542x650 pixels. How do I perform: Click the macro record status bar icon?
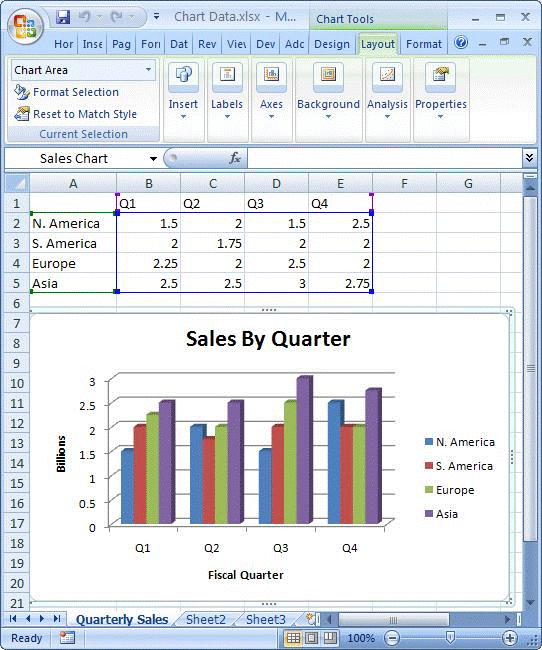[x=67, y=638]
